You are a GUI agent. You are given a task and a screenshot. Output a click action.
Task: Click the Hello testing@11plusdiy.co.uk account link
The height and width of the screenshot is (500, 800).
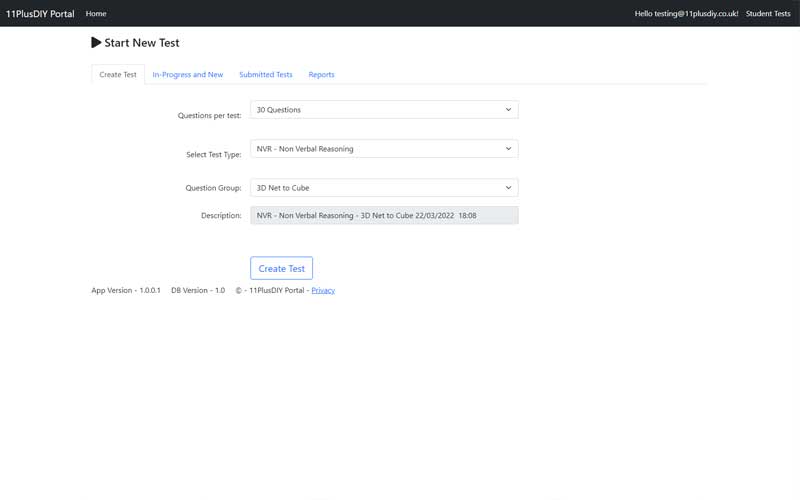click(x=686, y=14)
